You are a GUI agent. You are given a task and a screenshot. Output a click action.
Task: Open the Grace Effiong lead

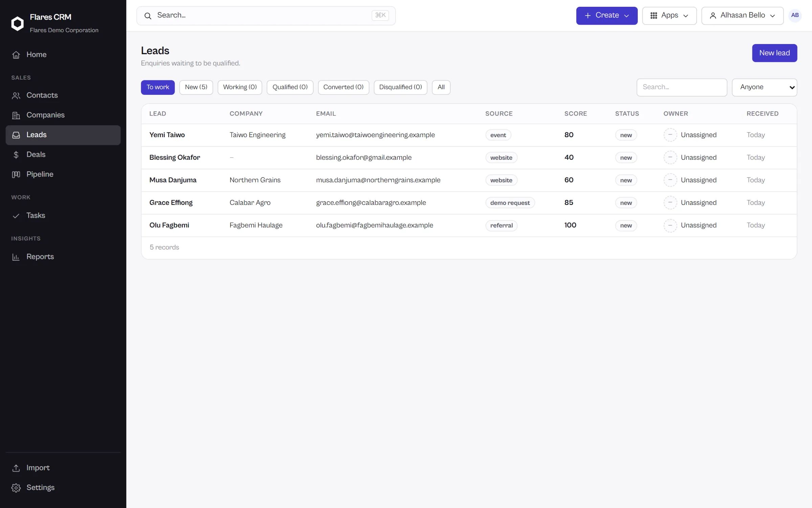tap(171, 203)
